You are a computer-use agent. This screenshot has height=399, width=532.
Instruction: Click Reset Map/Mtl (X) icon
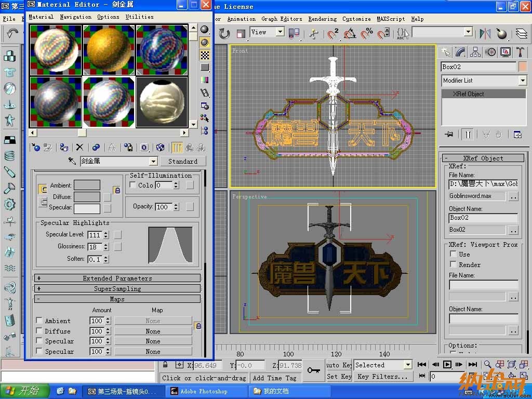tap(79, 147)
